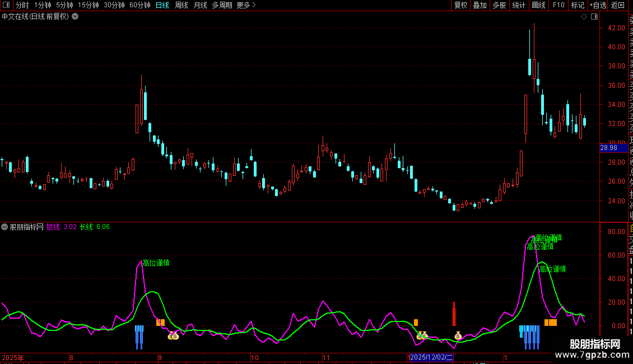This screenshot has width=633, height=364.
Task: Click the 2025/12/02 date marker on timeline
Action: click(431, 357)
